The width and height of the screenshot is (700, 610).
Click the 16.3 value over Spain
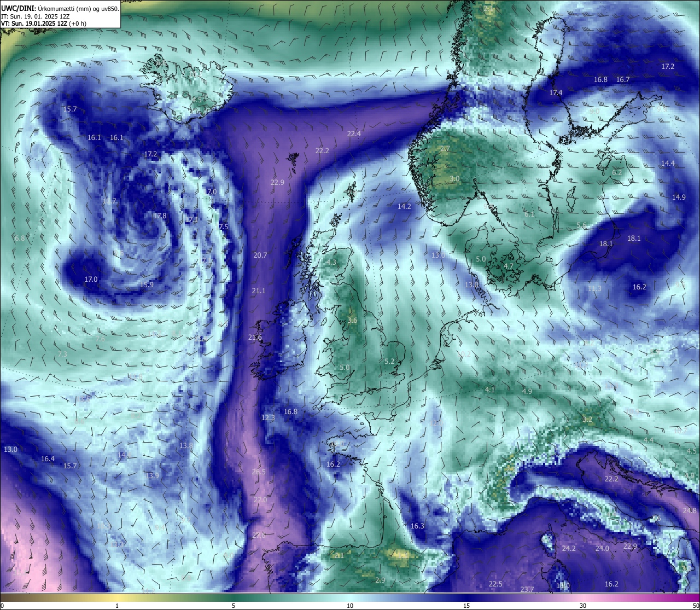pos(417,526)
